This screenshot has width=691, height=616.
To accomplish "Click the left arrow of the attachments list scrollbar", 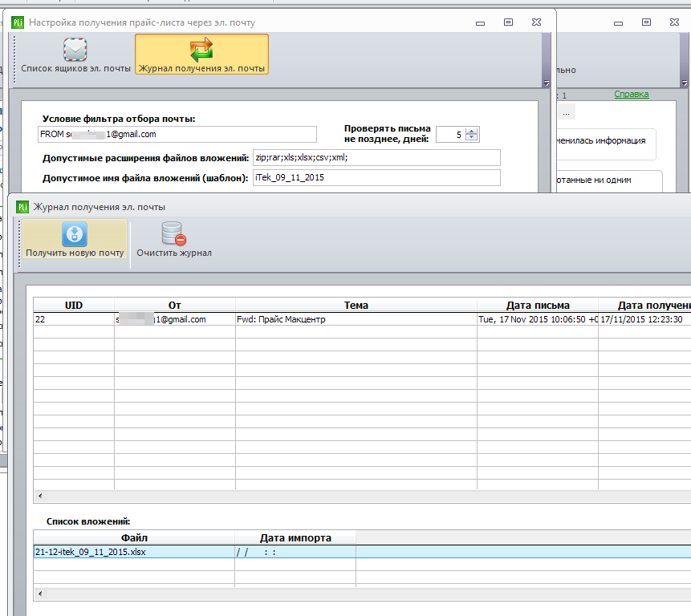I will point(40,594).
